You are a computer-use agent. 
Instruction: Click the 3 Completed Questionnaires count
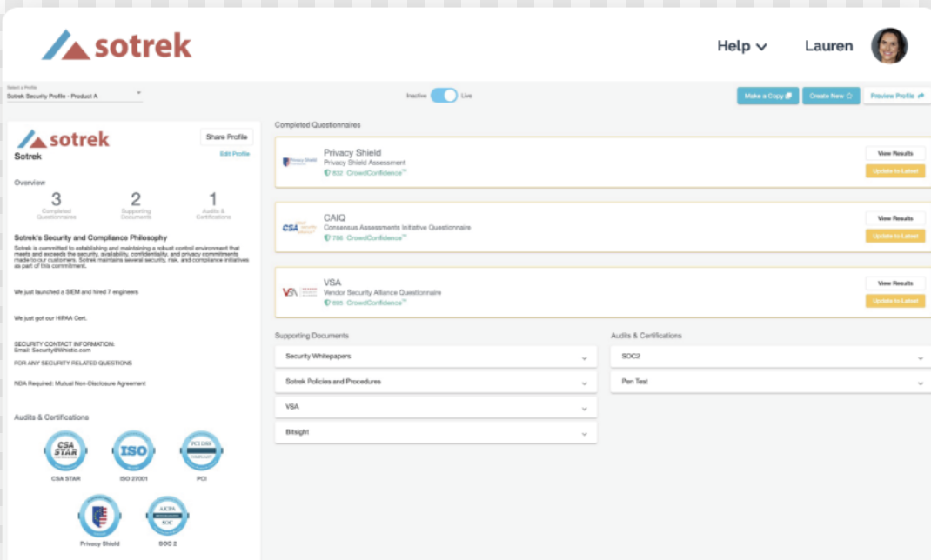point(57,204)
